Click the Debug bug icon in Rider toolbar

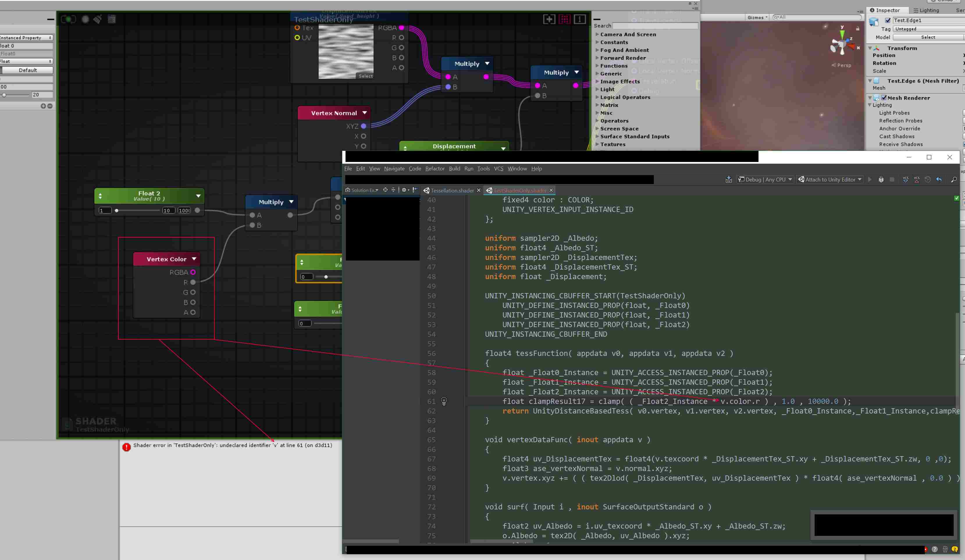[x=881, y=179]
